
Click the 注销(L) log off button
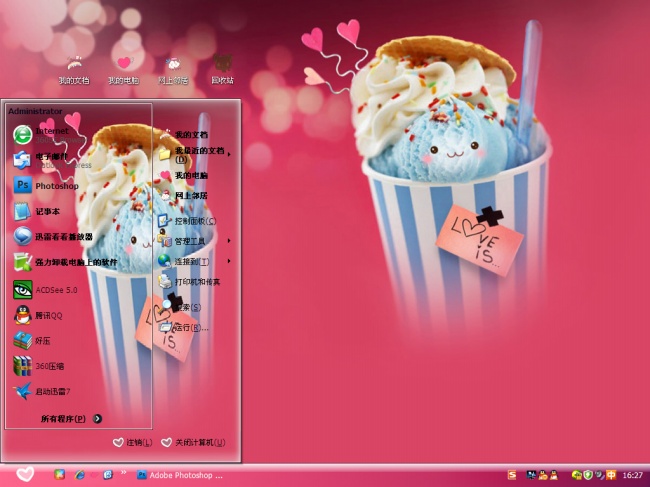(x=133, y=442)
